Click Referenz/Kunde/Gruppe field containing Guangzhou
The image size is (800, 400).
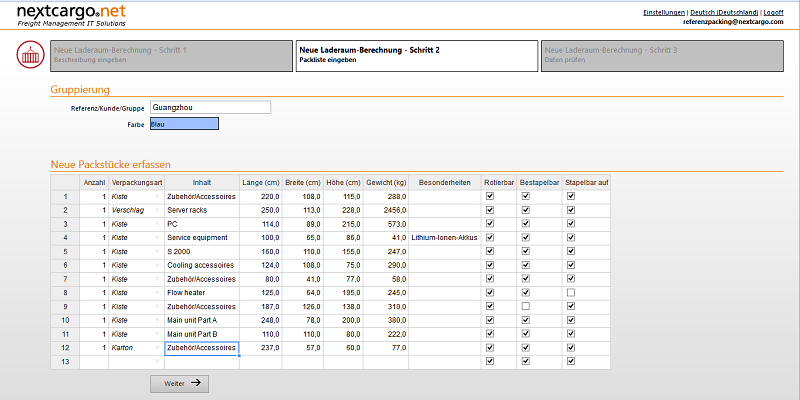pos(210,107)
